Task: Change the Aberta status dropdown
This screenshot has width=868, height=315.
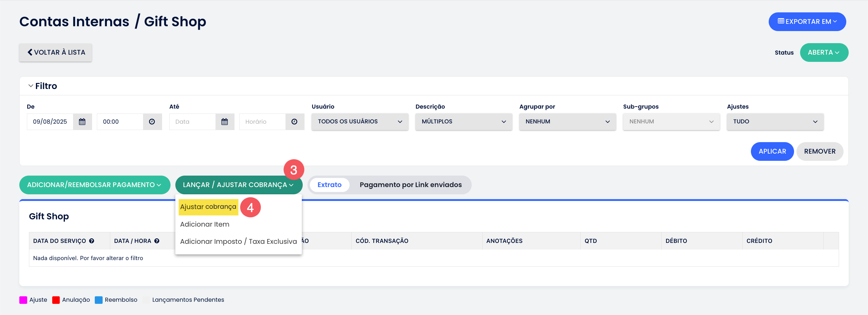Action: pyautogui.click(x=824, y=52)
